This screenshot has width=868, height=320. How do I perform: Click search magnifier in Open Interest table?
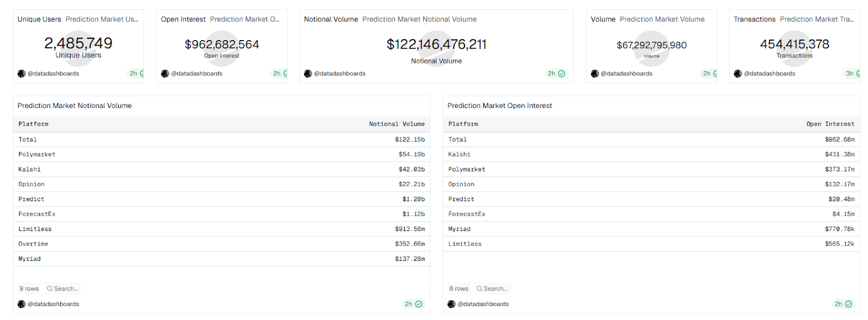tap(480, 289)
